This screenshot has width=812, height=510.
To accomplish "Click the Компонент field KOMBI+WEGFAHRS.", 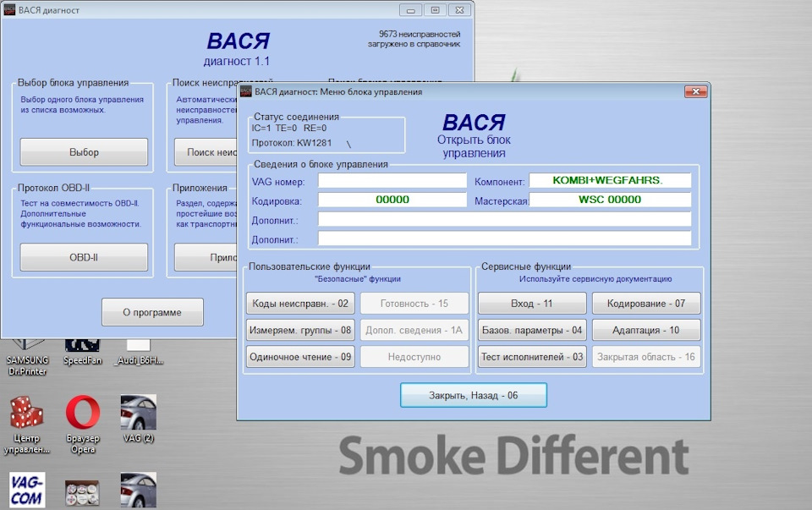I will [x=610, y=180].
